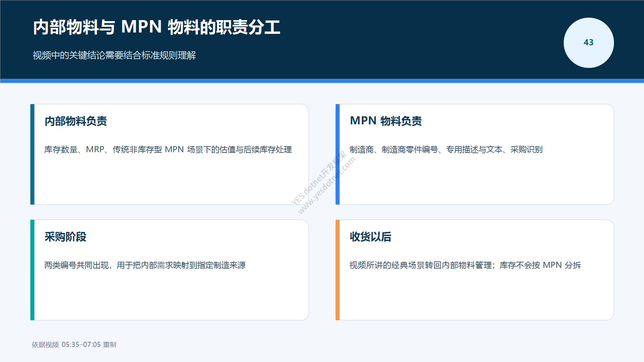Click the page number 43 circle
Screen dimensions: 644x362
point(589,43)
